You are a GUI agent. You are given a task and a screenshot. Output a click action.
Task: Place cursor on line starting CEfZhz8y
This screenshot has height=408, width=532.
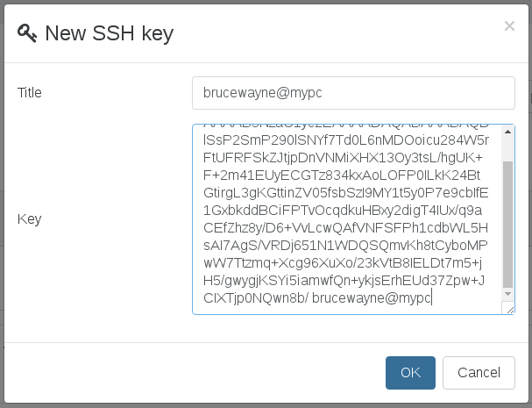(x=345, y=228)
